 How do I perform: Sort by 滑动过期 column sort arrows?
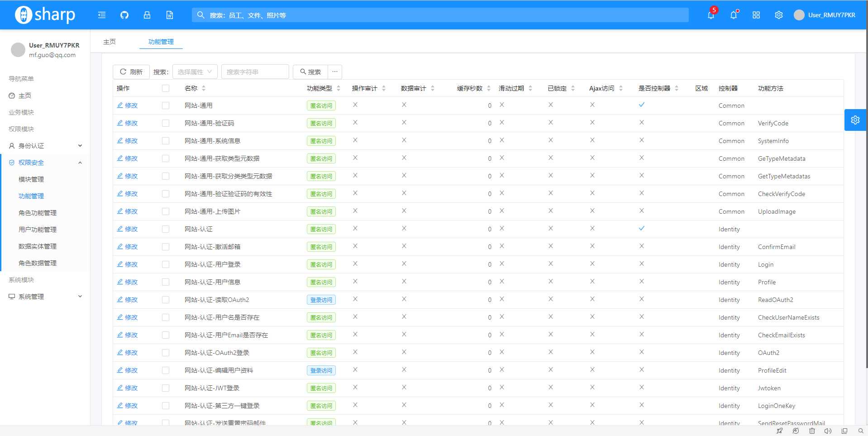pos(530,88)
